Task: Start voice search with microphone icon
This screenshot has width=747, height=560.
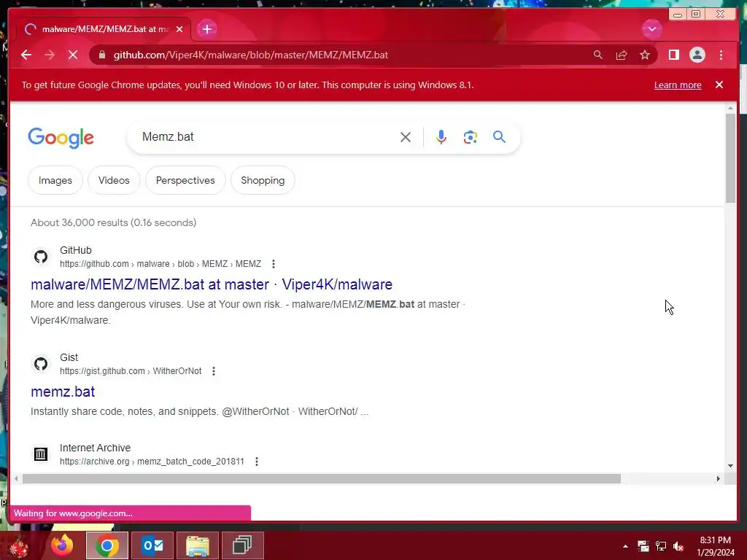Action: click(x=441, y=137)
